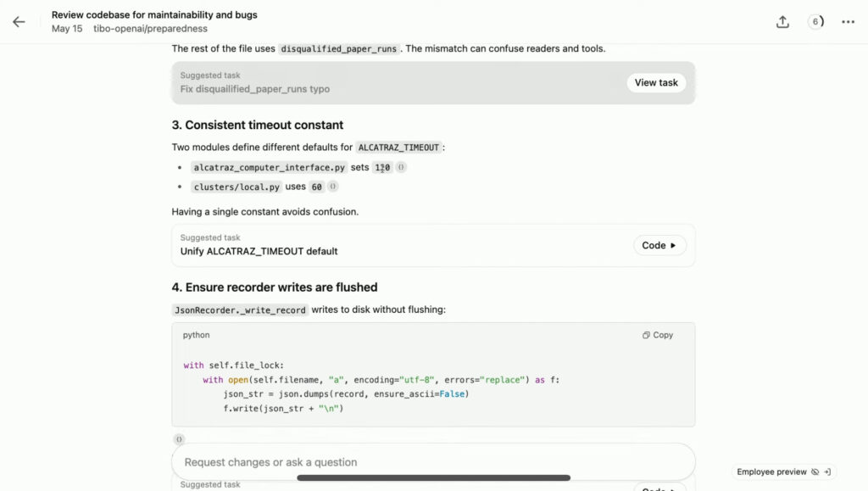Click the task title in the header
Viewport: 868px width, 491px height.
tap(154, 14)
